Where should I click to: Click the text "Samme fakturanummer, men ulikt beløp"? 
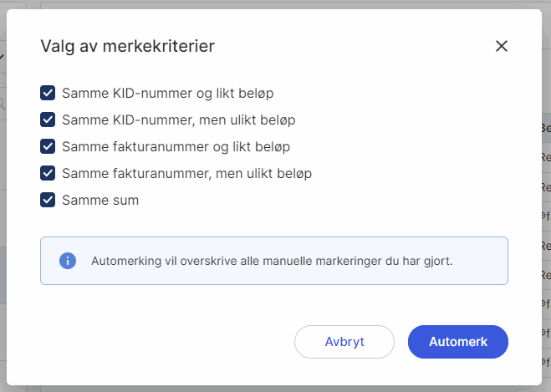(x=186, y=173)
